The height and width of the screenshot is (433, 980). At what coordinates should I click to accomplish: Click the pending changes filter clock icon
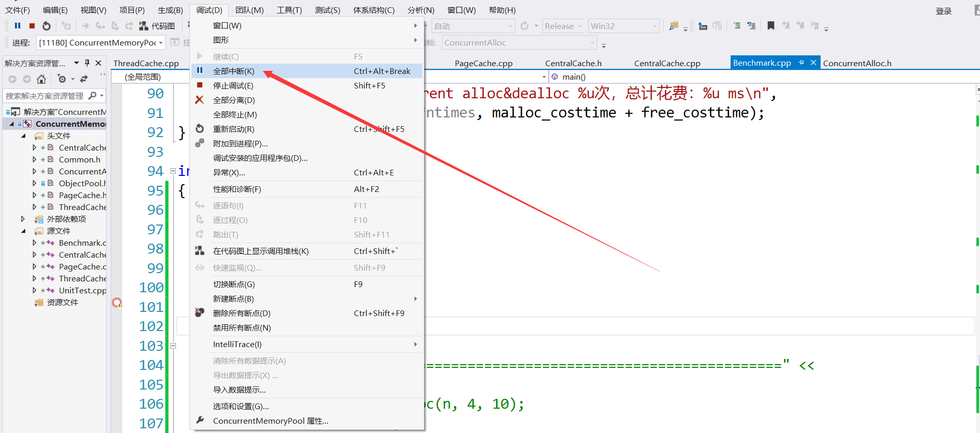[62, 79]
